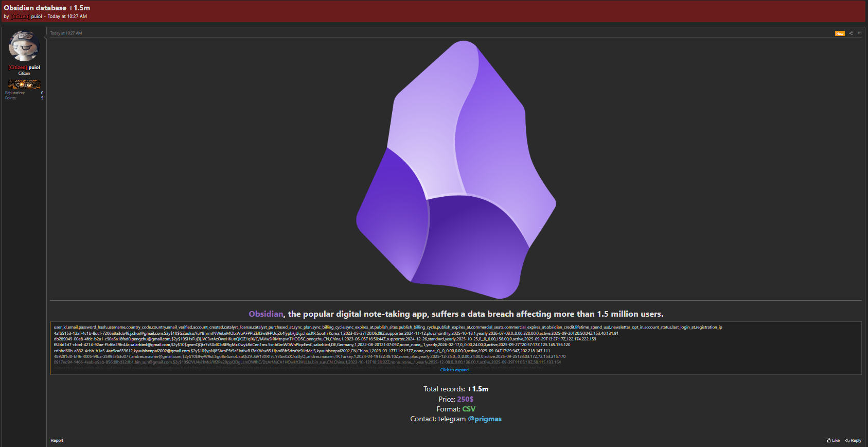The image size is (868, 447).
Task: Click the #1 post number link
Action: coord(859,33)
